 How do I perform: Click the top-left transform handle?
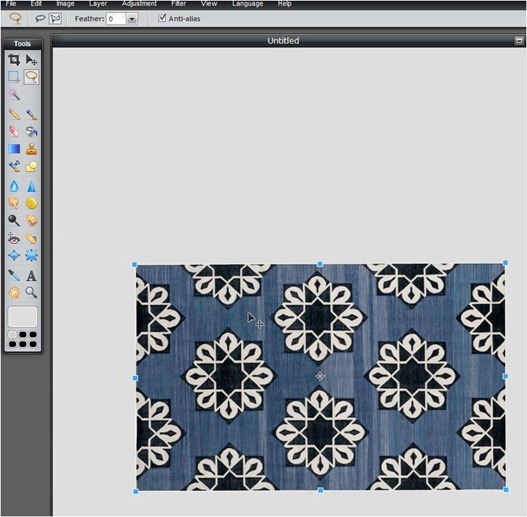[134, 265]
